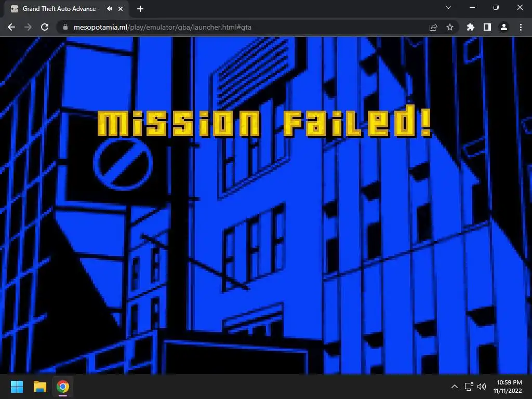This screenshot has width=532, height=399.
Task: Open the network status tray icon
Action: pyautogui.click(x=469, y=387)
